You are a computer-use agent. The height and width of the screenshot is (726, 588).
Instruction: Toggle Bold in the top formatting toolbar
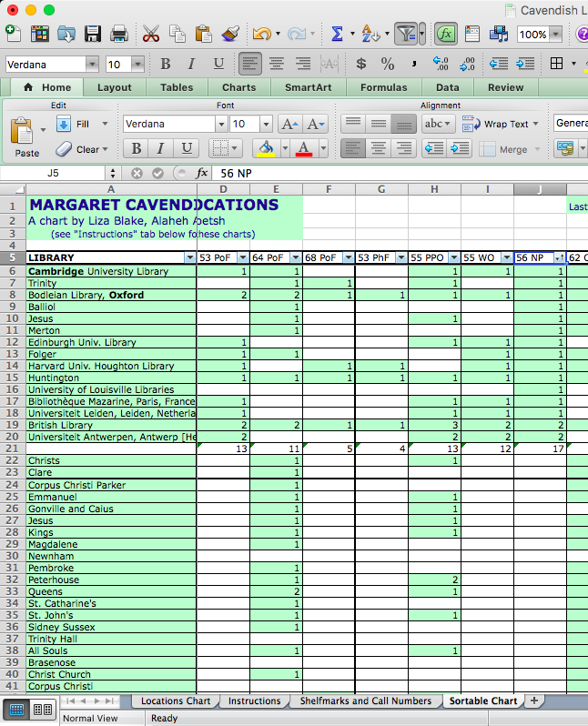[165, 64]
